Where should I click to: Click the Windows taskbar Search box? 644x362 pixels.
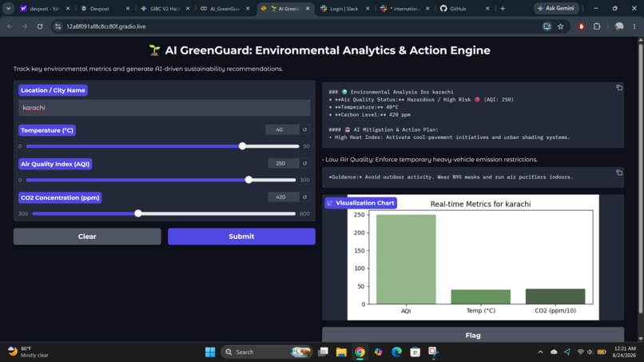pos(267,352)
